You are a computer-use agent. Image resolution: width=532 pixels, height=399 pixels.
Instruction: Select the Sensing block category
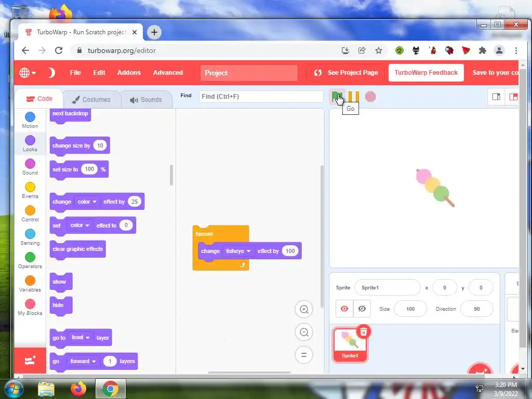click(x=30, y=237)
